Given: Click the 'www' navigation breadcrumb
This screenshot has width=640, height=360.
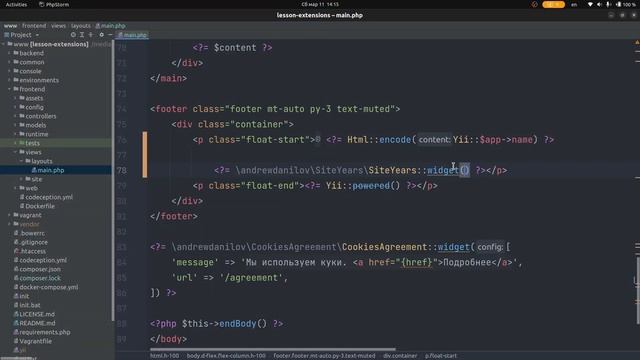Looking at the screenshot, I should pyautogui.click(x=10, y=26).
